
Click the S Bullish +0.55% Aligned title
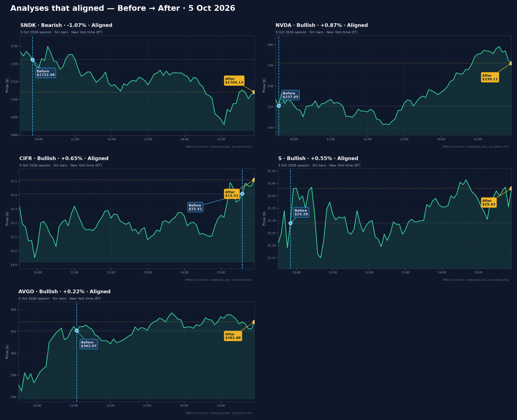[318, 158]
